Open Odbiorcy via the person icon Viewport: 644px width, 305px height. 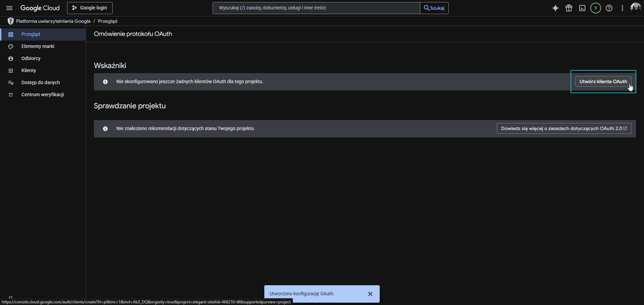(11, 58)
